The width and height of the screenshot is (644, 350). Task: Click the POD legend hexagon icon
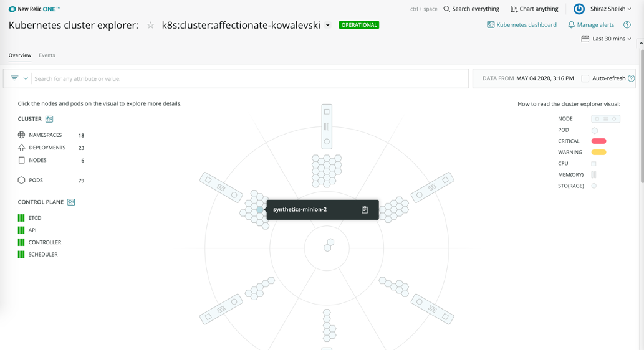(594, 131)
